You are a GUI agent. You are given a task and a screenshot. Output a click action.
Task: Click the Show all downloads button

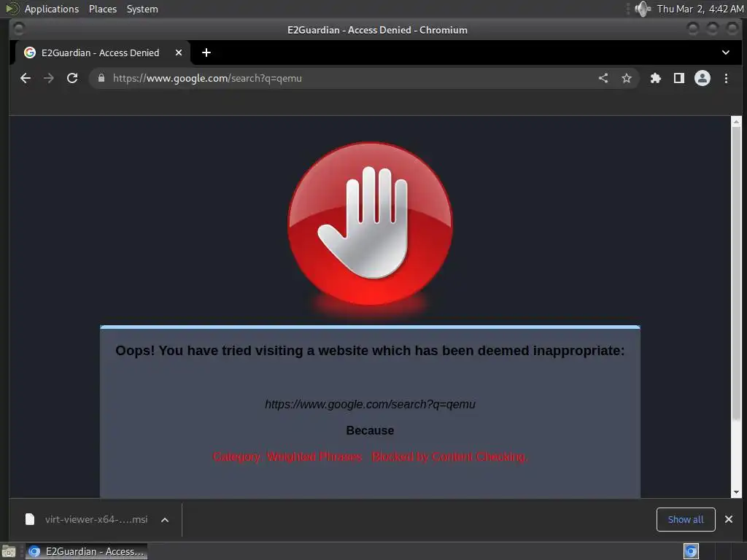(x=686, y=519)
